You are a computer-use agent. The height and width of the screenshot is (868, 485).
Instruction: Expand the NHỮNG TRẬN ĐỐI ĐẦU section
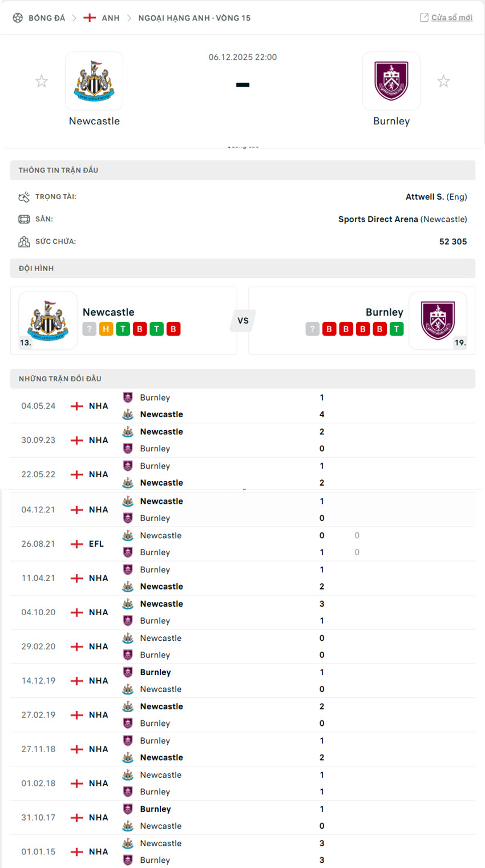[x=242, y=378]
